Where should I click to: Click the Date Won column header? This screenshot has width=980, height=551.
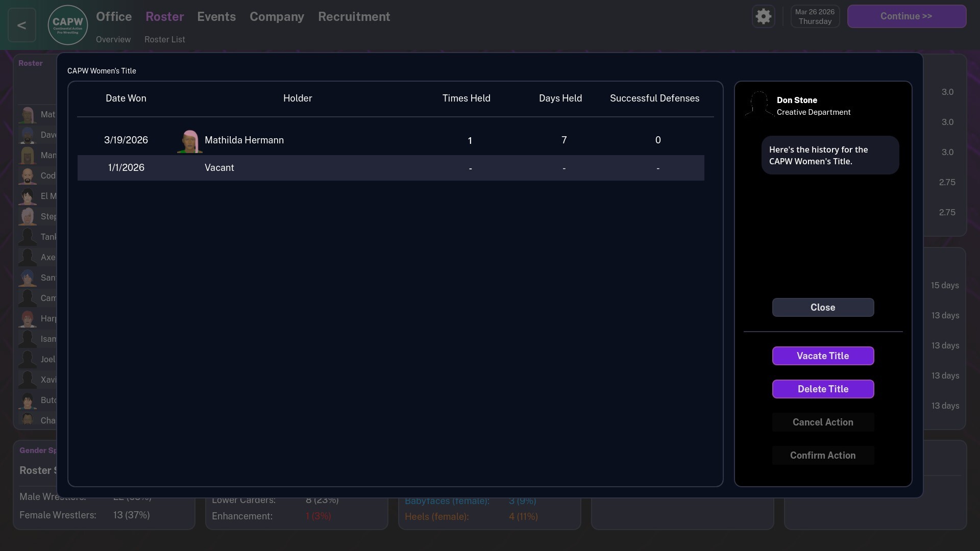click(x=126, y=98)
